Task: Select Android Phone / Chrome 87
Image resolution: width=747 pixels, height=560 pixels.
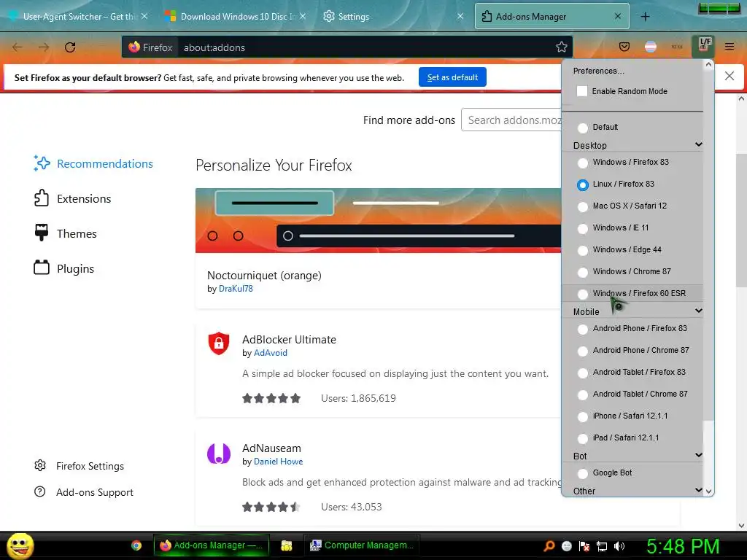Action: coord(582,351)
